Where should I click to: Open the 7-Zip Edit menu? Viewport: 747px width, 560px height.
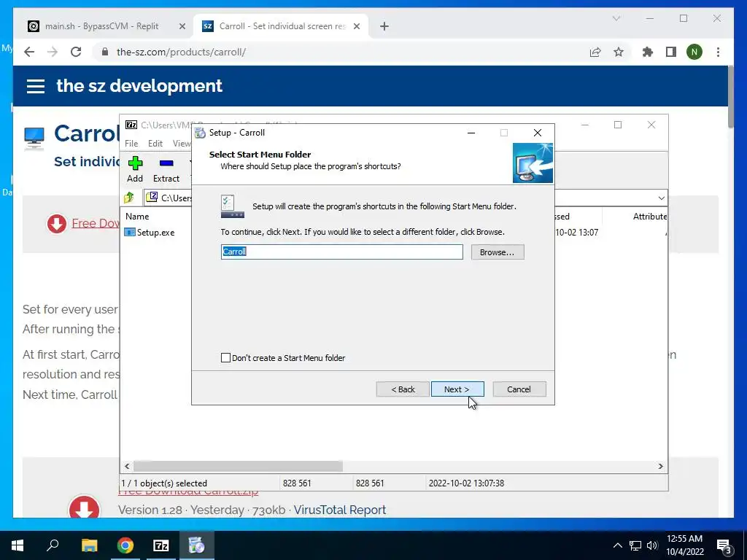pos(155,144)
